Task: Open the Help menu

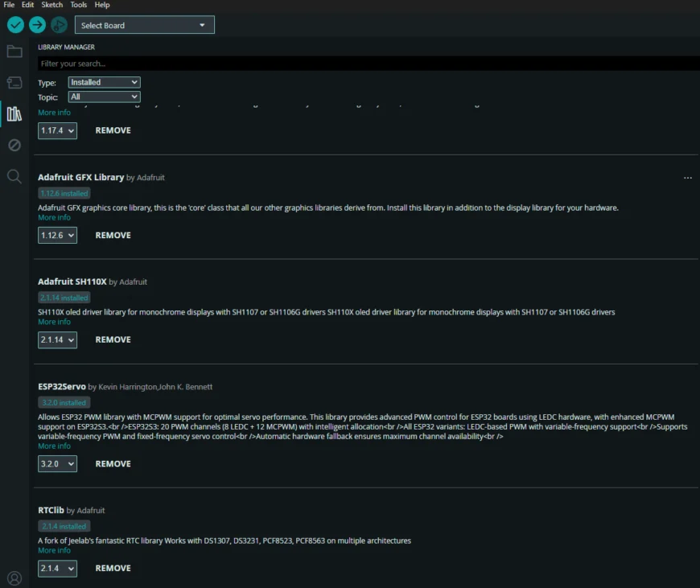Action: [102, 5]
